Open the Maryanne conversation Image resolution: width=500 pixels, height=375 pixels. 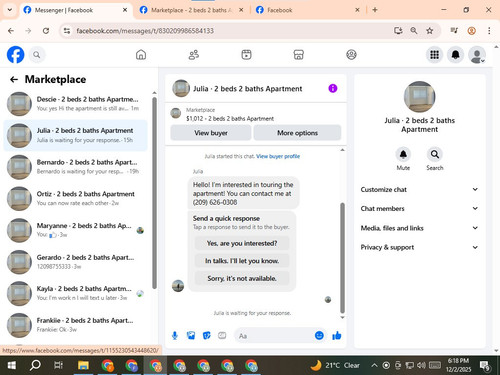click(x=75, y=230)
